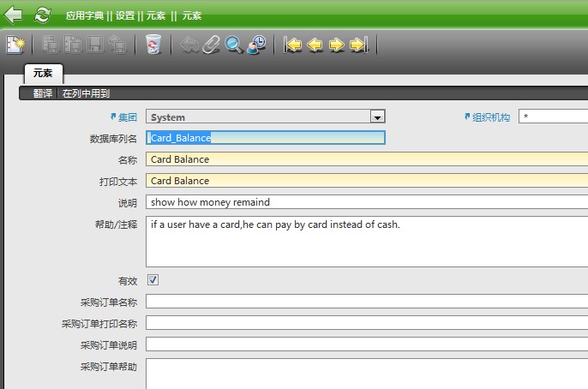Viewport: 588px width, 389px height.
Task: Open search with magnifying glass icon
Action: pyautogui.click(x=234, y=45)
